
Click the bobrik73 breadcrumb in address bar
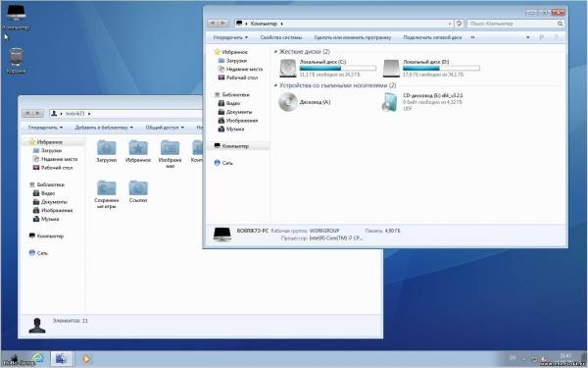[x=75, y=114]
